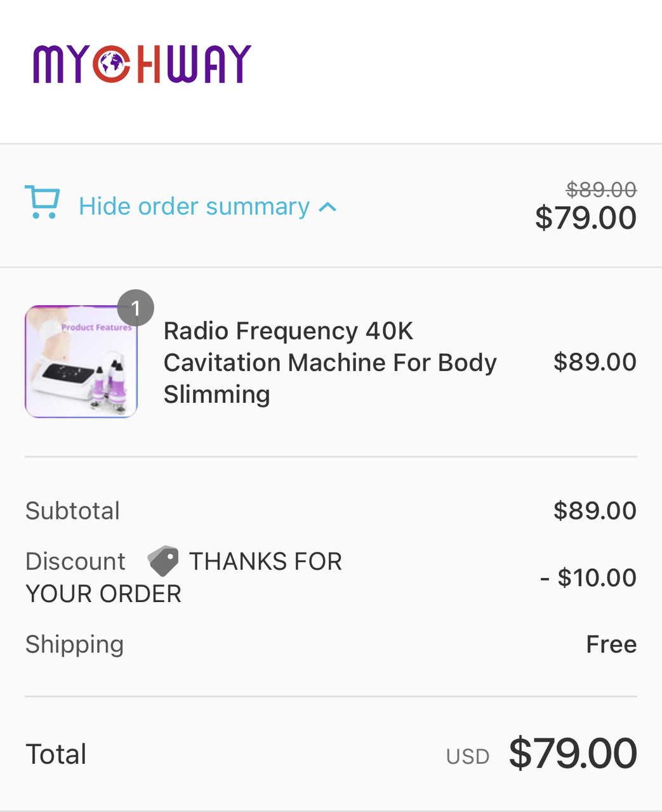This screenshot has height=812, width=662.
Task: Click the discount tag icon
Action: pyautogui.click(x=163, y=561)
